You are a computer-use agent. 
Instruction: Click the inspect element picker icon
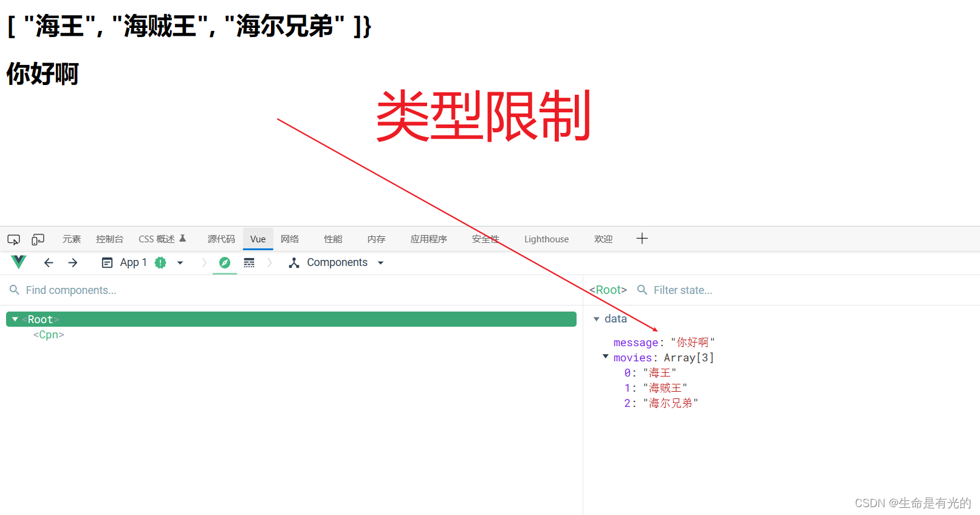tap(13, 239)
